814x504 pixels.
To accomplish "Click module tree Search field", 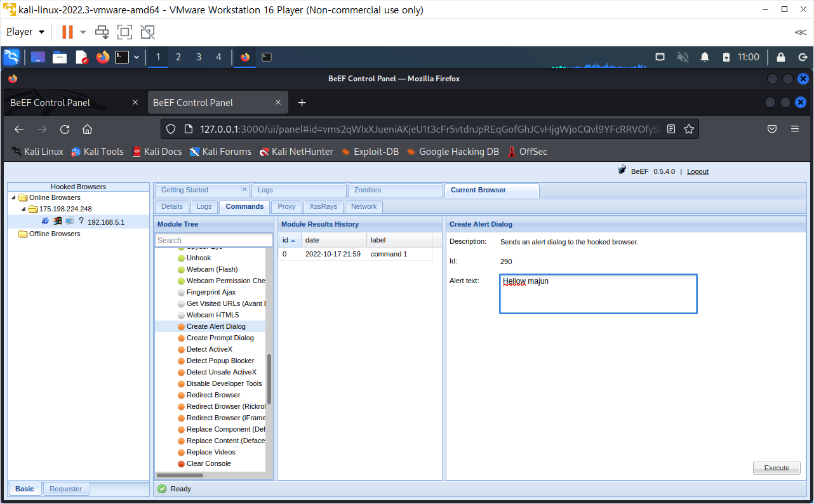I will point(214,240).
